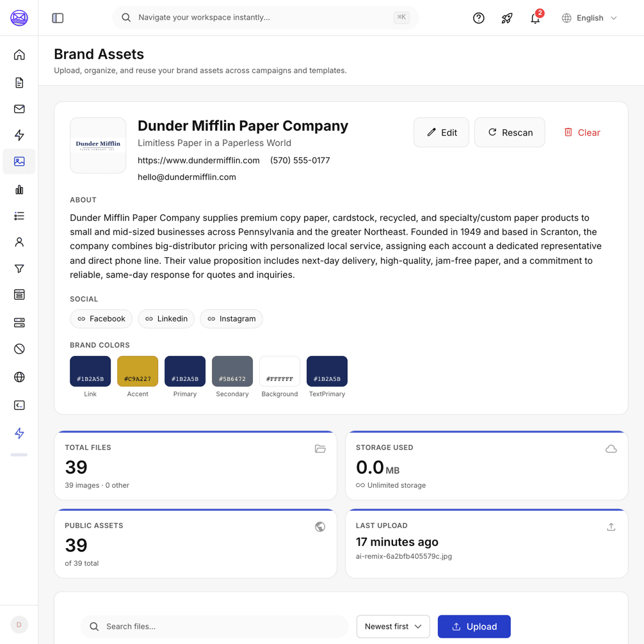The width and height of the screenshot is (644, 644).
Task: Select the Secondary gray color swatch
Action: (x=232, y=371)
